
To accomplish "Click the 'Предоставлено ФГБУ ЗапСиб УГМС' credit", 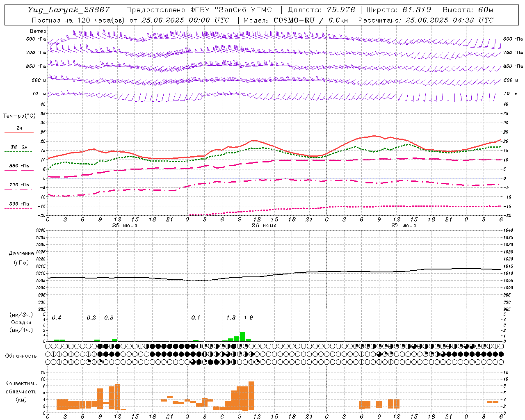I will tap(201, 10).
